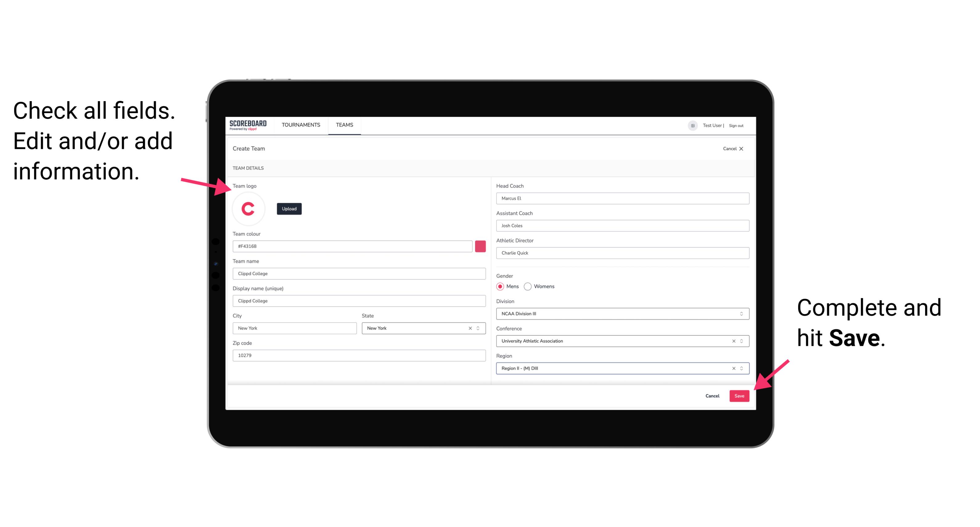
Task: Click the X clear icon in Conference field
Action: point(732,341)
